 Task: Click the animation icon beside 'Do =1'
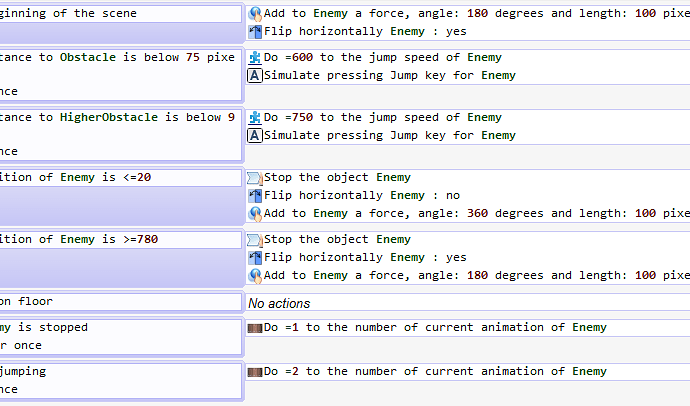pyautogui.click(x=255, y=328)
